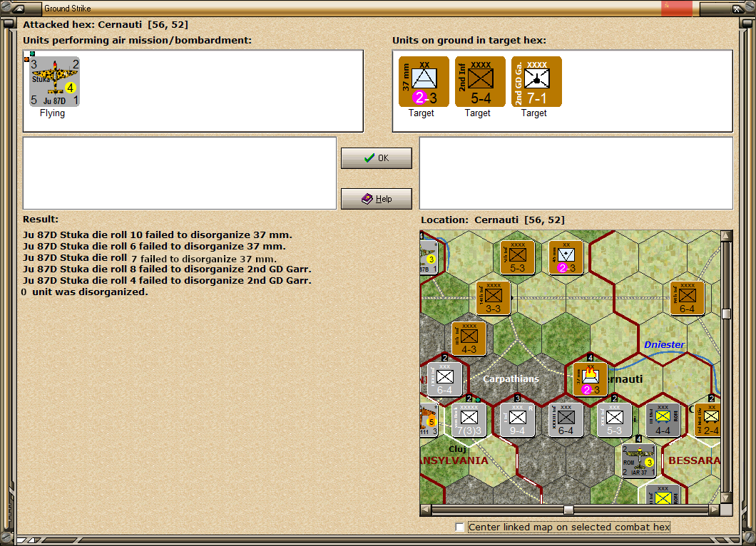Click the '0 unit was disorganized.' summary line
The width and height of the screenshot is (756, 546).
click(x=85, y=292)
